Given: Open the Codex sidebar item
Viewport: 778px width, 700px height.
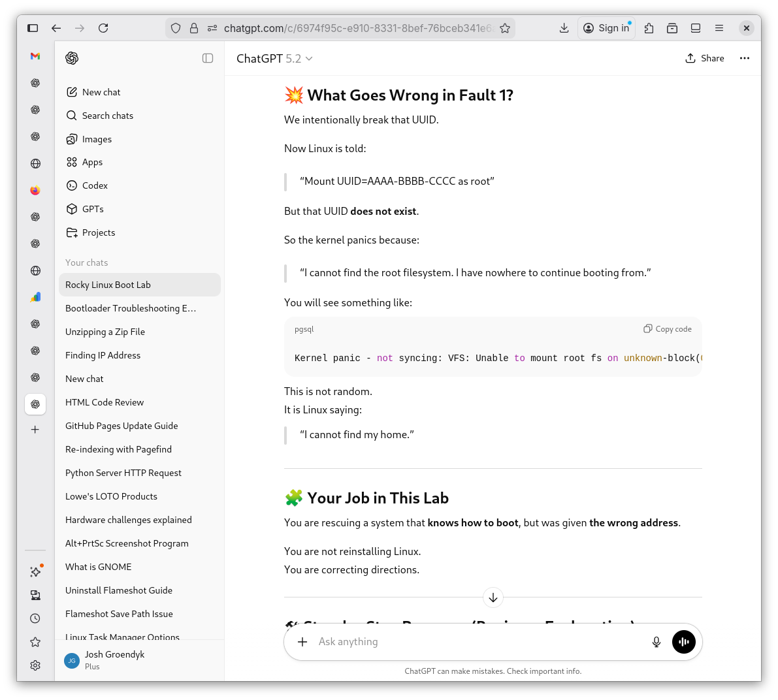Looking at the screenshot, I should 95,185.
